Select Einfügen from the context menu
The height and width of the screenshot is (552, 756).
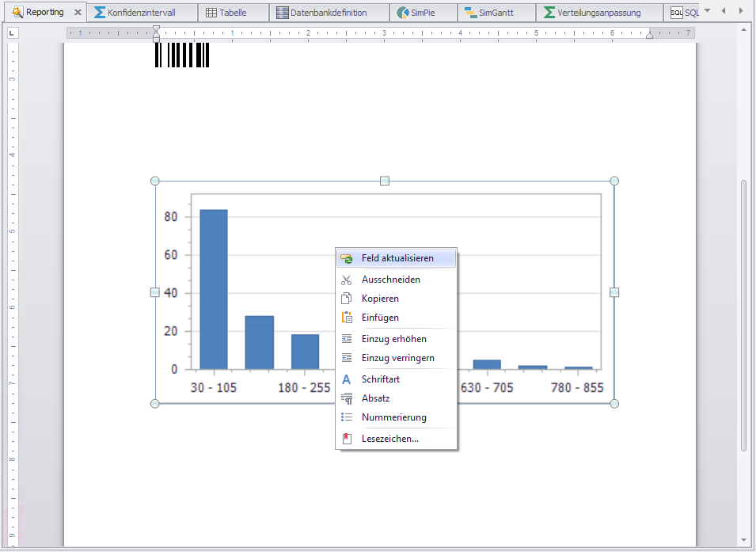coord(396,318)
